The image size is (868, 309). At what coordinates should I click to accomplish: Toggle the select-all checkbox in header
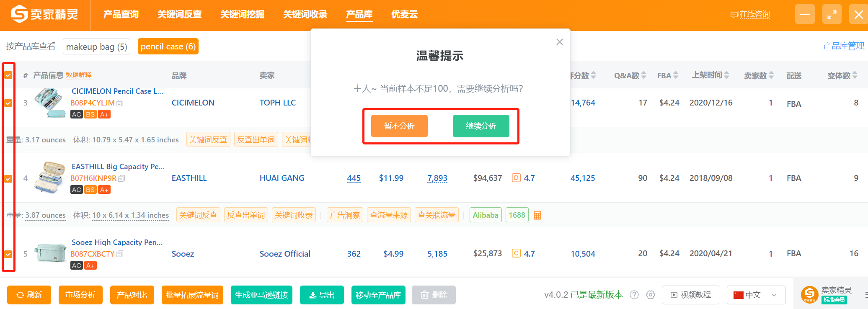click(8, 75)
